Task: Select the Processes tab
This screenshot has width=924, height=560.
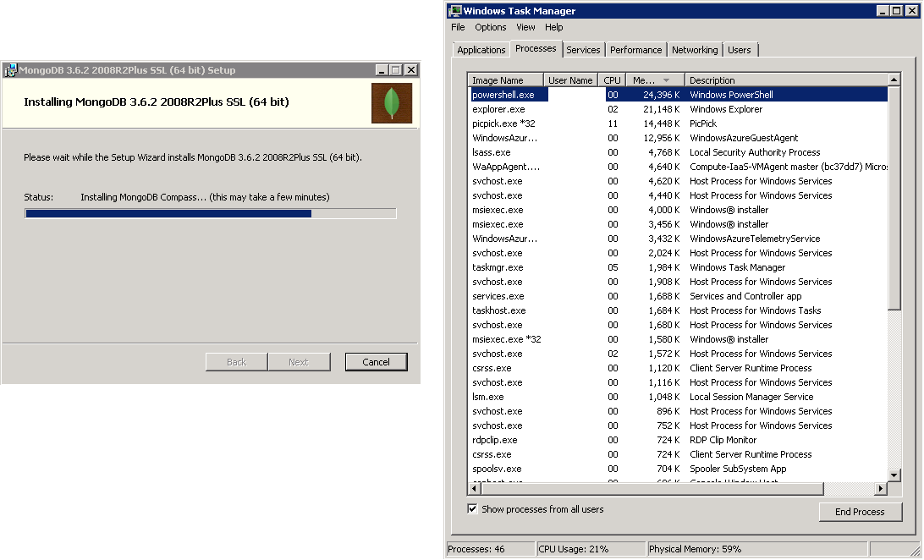Action: point(536,49)
